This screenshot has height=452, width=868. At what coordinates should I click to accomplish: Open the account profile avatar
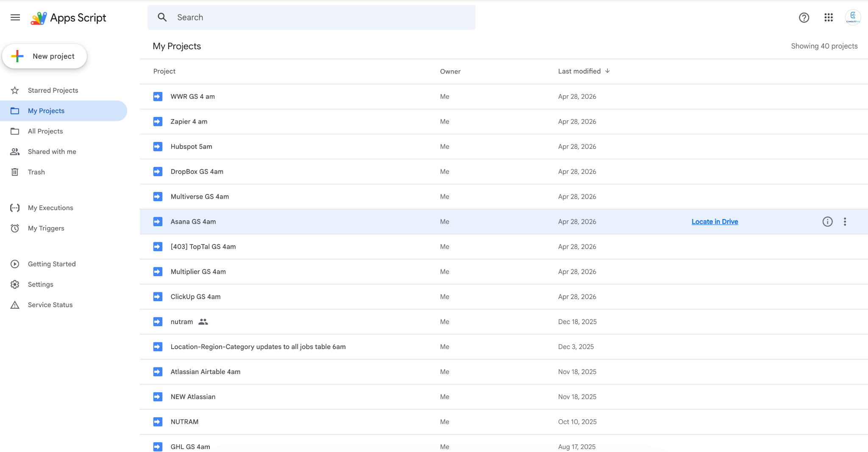pyautogui.click(x=853, y=17)
